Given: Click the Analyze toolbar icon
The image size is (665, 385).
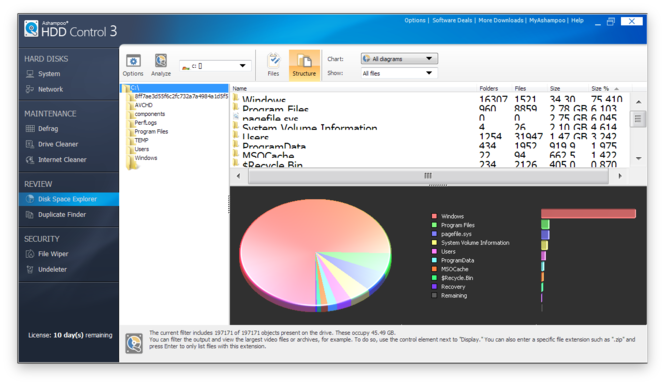Looking at the screenshot, I should (x=161, y=65).
